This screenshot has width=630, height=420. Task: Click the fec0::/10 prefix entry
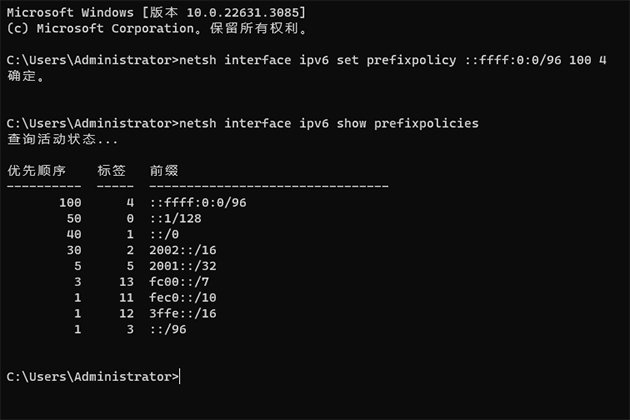coord(183,297)
